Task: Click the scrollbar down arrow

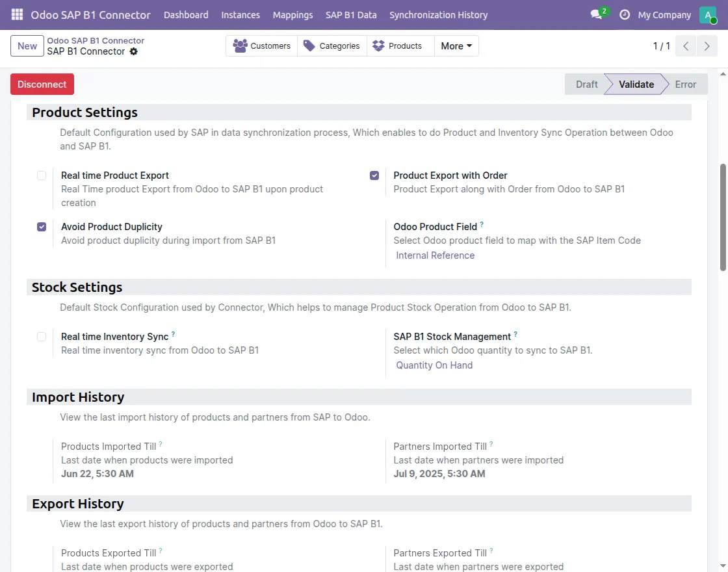Action: click(x=723, y=566)
